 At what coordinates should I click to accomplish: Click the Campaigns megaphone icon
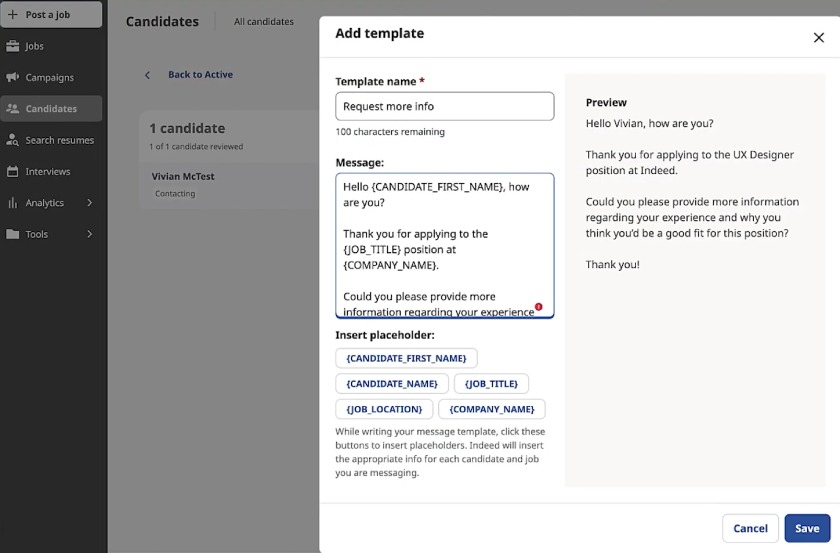point(13,77)
